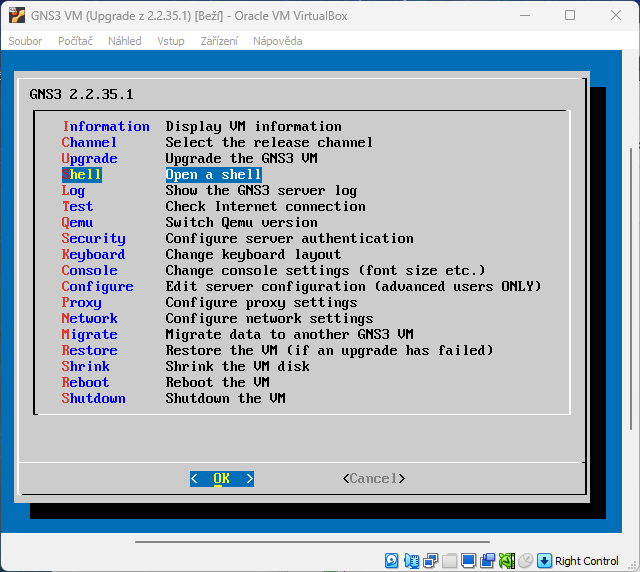Click 'Configure proxy settings' description
Viewport: 640px width, 572px height.
coord(261,303)
